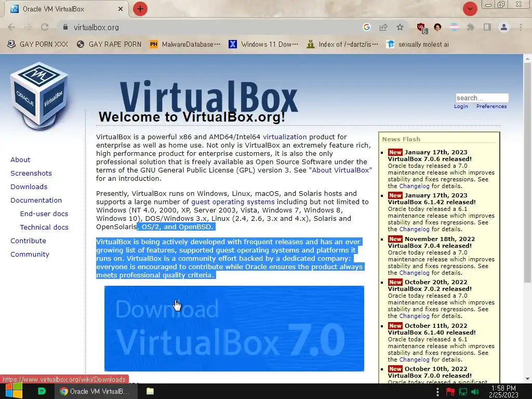532x399 pixels.
Task: Open the Chrome three-dot menu
Action: coord(521,27)
